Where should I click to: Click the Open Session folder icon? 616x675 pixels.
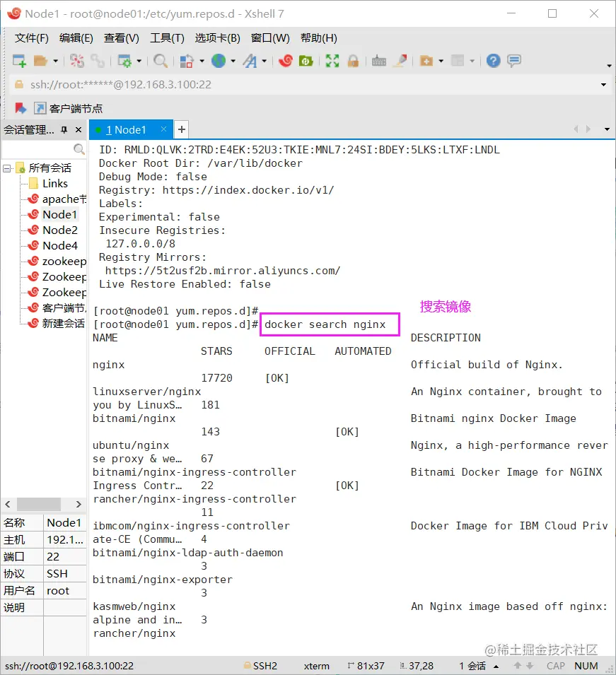tap(40, 61)
